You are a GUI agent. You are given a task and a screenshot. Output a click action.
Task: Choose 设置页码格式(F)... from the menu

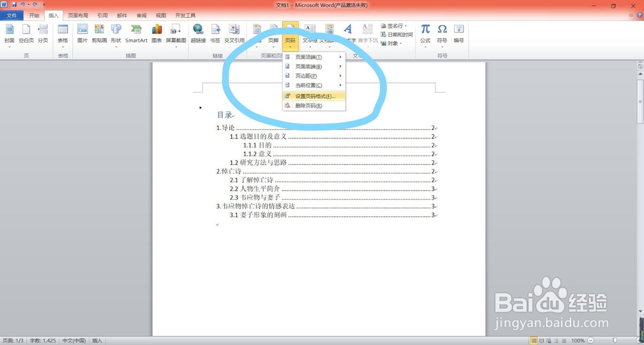click(x=314, y=97)
